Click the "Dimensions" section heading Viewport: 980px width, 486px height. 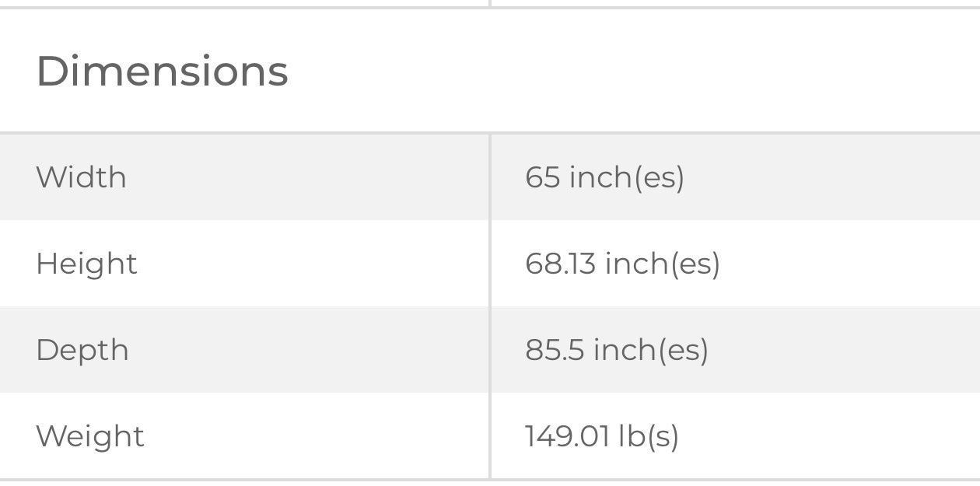tap(162, 72)
